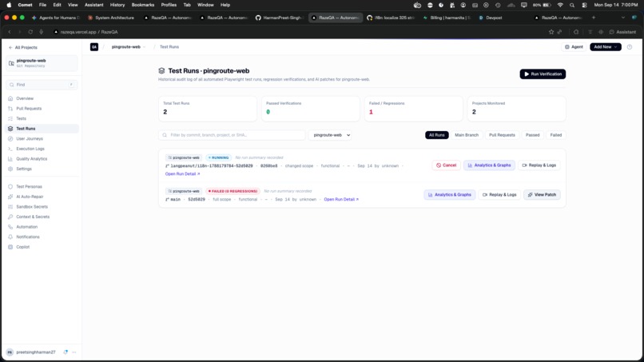Click icon next to preetsinghharman27 username
The image size is (644, 362).
click(66, 352)
